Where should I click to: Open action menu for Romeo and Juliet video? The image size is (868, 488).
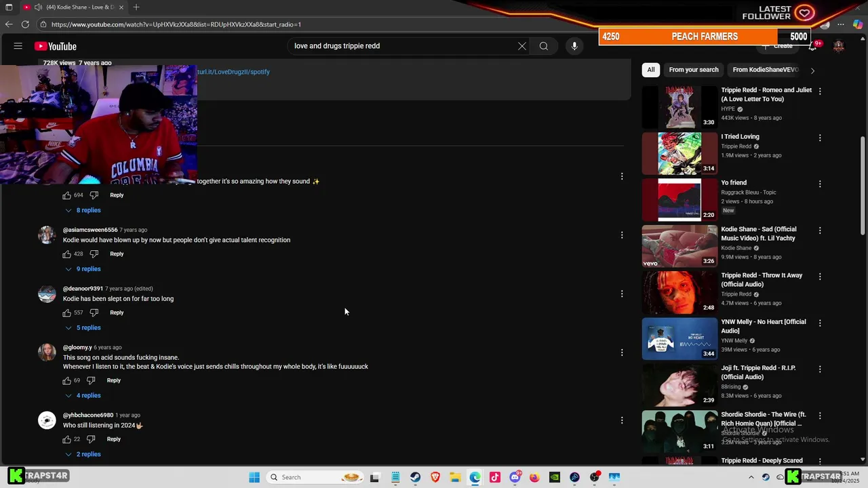click(820, 91)
